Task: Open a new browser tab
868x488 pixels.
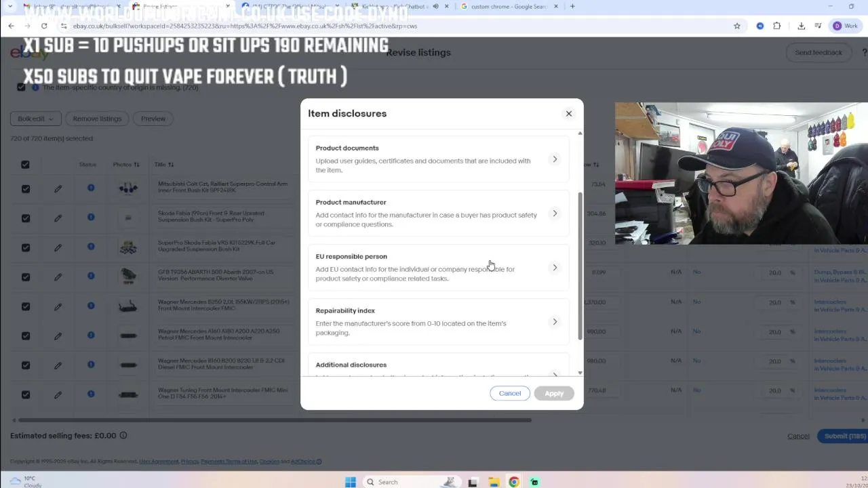Action: pyautogui.click(x=572, y=7)
